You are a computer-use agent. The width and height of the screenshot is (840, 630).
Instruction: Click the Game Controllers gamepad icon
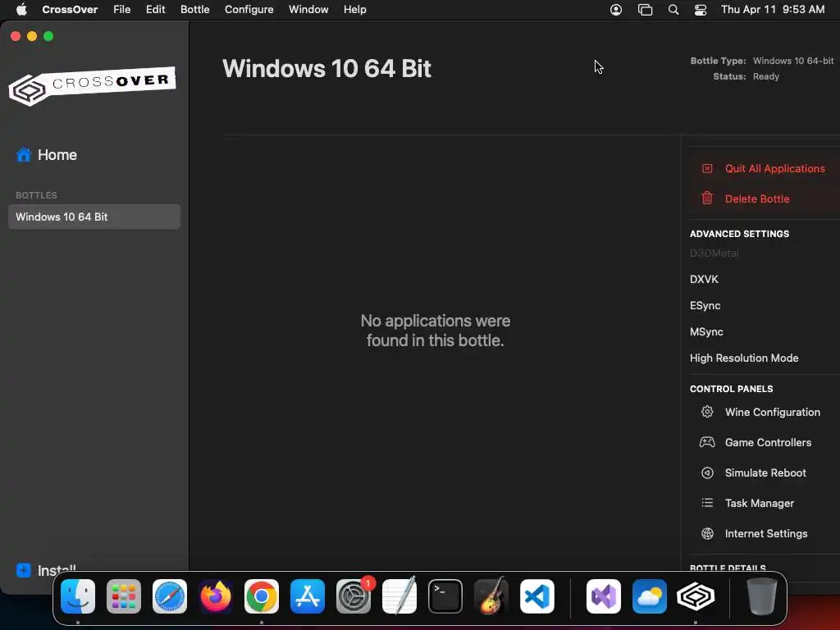pos(707,442)
